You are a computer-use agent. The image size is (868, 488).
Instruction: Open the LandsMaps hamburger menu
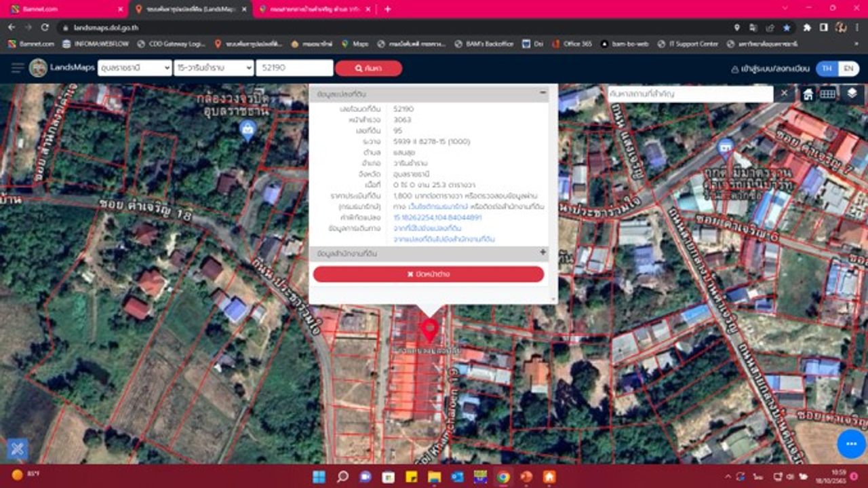point(17,68)
